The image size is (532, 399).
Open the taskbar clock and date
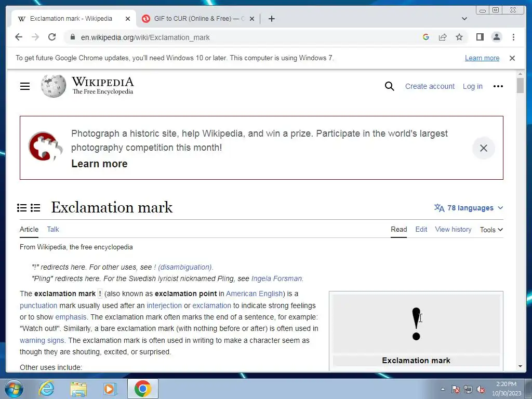507,389
